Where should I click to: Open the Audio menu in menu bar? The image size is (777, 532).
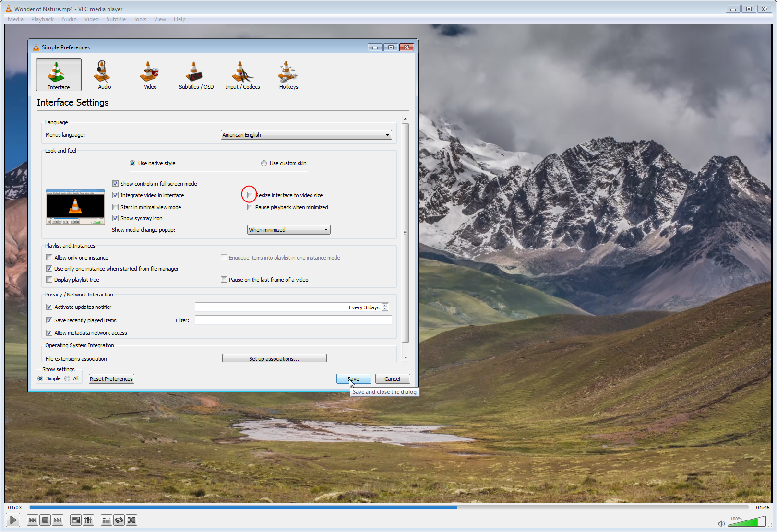pyautogui.click(x=69, y=19)
